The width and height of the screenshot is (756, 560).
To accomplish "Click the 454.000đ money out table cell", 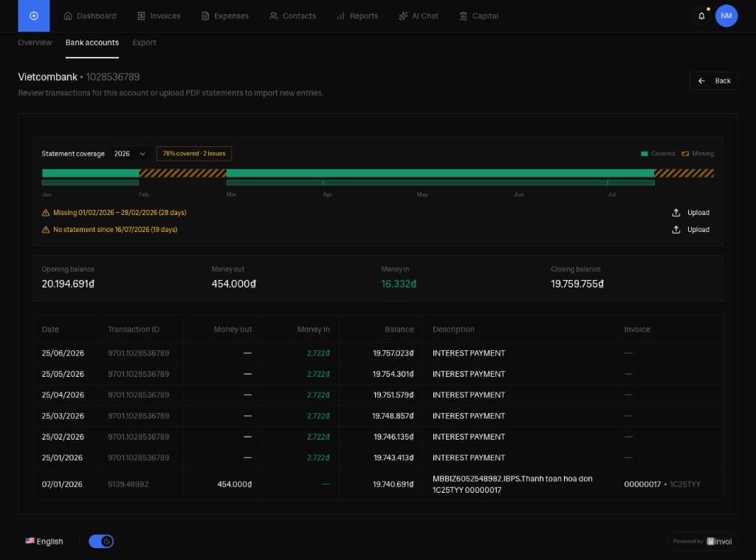I will tap(234, 484).
